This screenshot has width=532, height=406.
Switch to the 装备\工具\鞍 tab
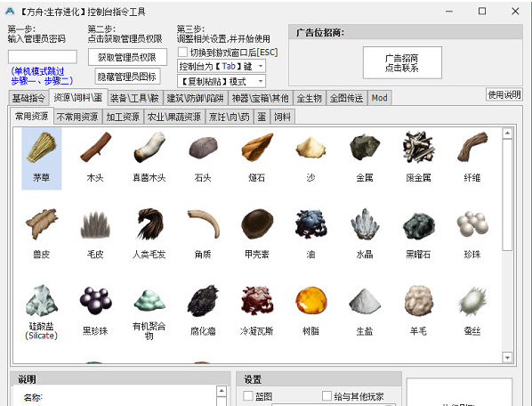tap(134, 99)
